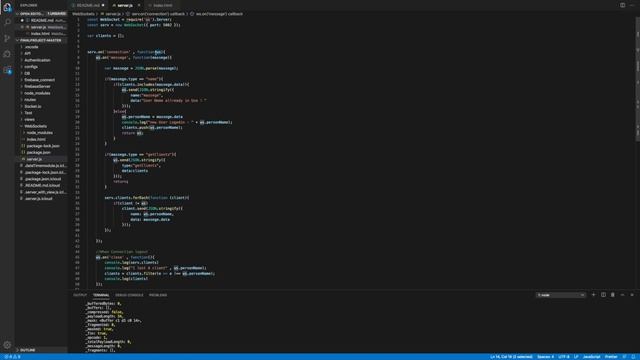This screenshot has height=360, width=640.
Task: Select the Terminal panel tab
Action: (101, 295)
